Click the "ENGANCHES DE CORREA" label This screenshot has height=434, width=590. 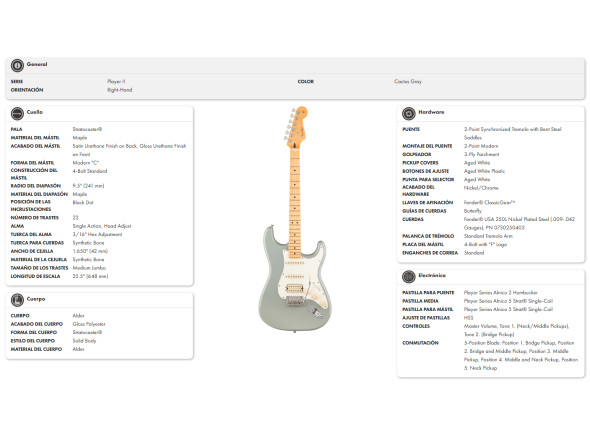[x=430, y=253]
